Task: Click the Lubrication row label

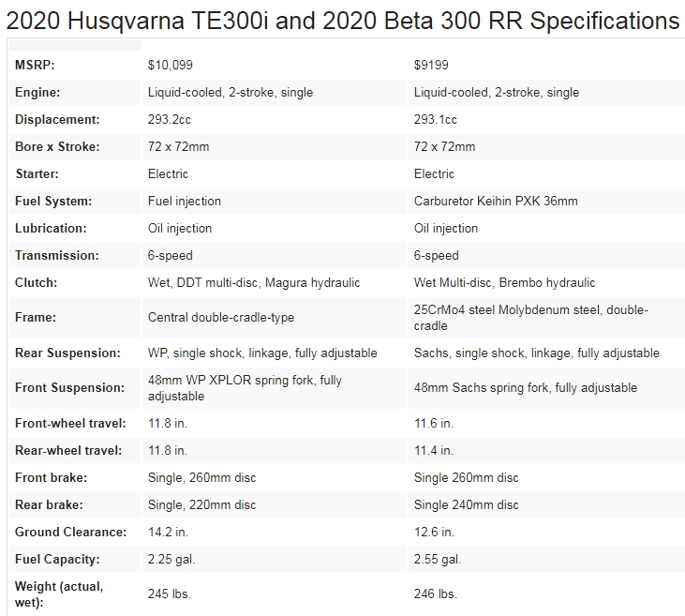Action: pos(51,229)
